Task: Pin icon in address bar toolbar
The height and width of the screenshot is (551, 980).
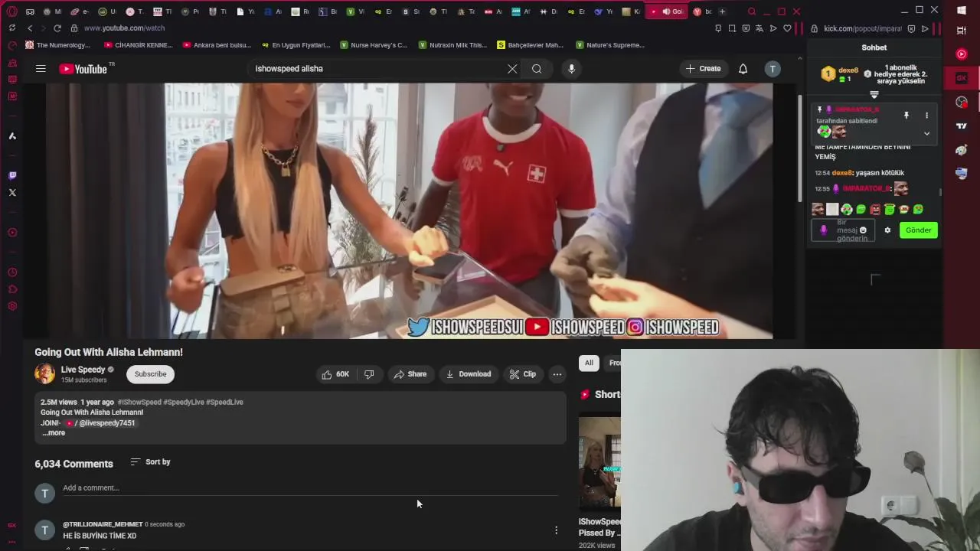Action: [x=718, y=28]
